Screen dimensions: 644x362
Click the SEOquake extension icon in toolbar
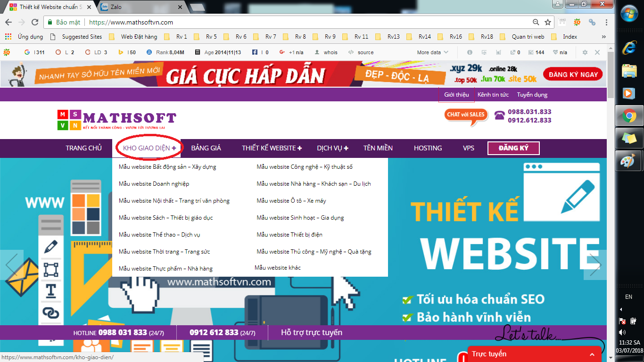(577, 22)
